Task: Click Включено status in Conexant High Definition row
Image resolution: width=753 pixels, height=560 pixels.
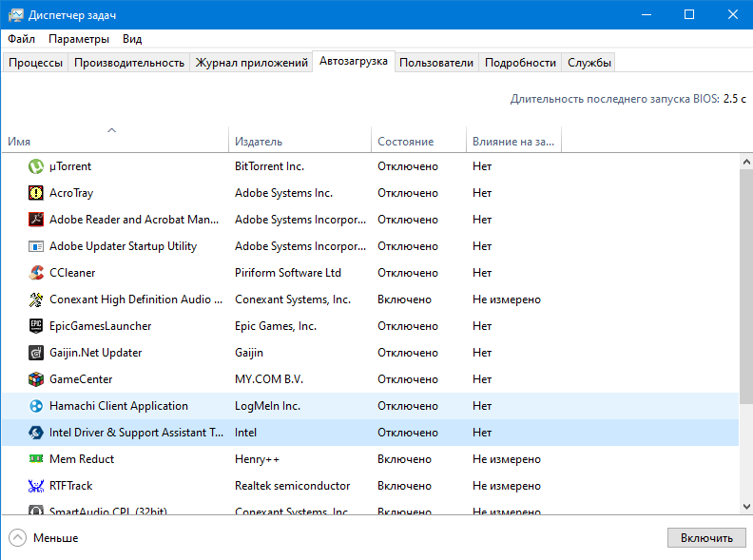Action: pyautogui.click(x=404, y=299)
